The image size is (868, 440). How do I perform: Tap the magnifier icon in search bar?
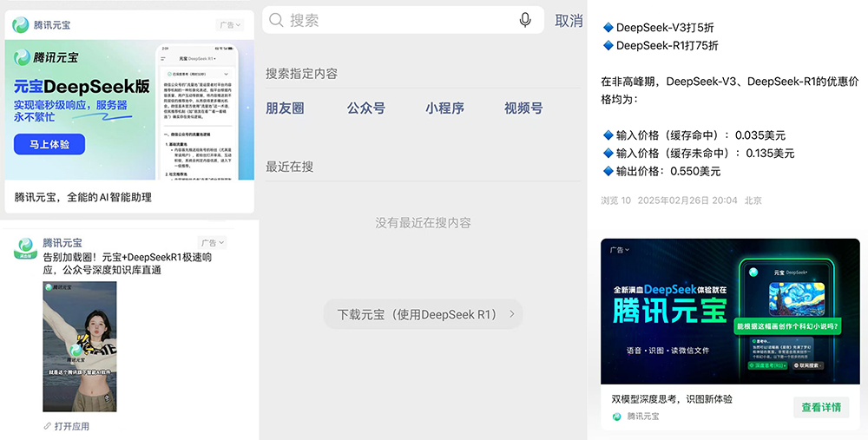click(x=276, y=21)
